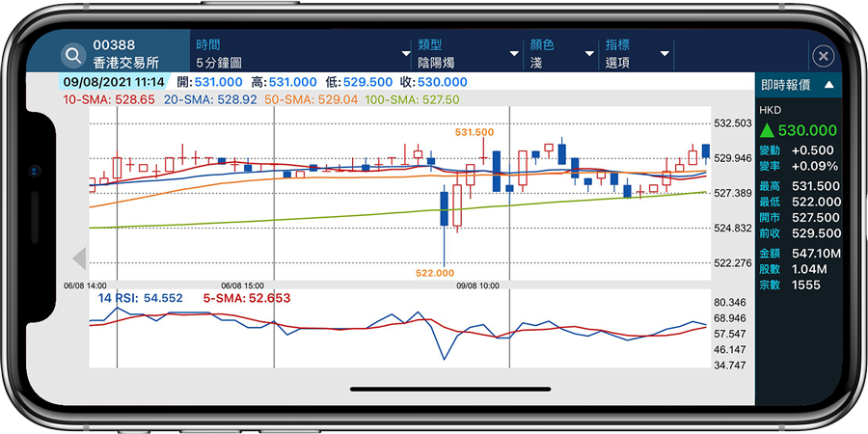Open the 時間 interval dropdown
This screenshot has height=434, width=868.
pos(303,54)
